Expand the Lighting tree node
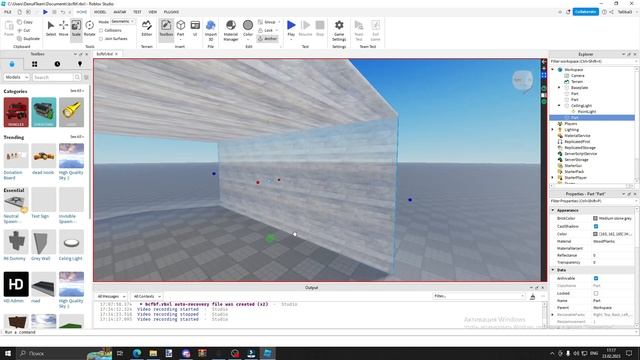The width and height of the screenshot is (640, 360). (x=553, y=129)
